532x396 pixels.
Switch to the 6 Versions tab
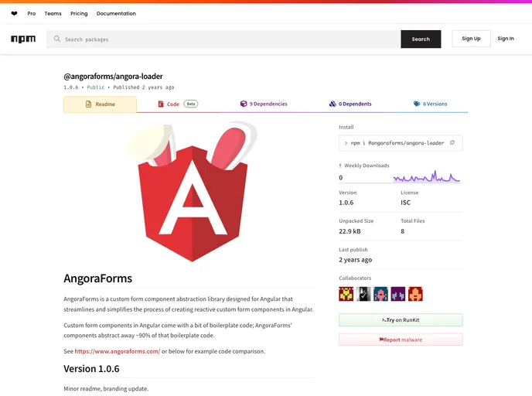coord(430,104)
